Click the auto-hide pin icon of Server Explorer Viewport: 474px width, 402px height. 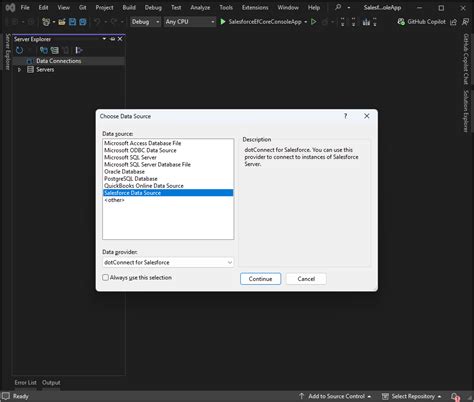pyautogui.click(x=112, y=39)
